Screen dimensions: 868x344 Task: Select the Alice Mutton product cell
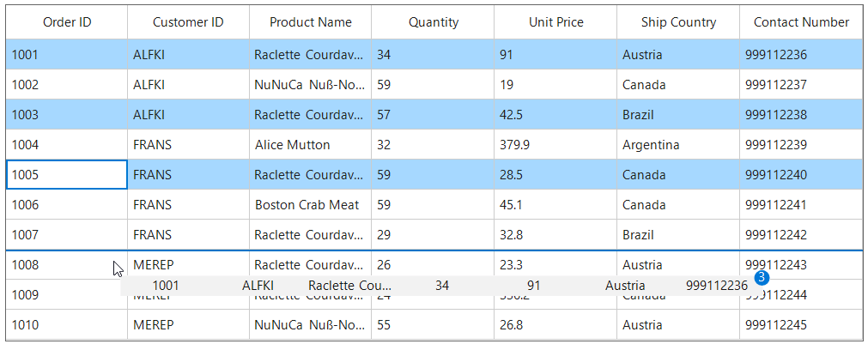310,145
